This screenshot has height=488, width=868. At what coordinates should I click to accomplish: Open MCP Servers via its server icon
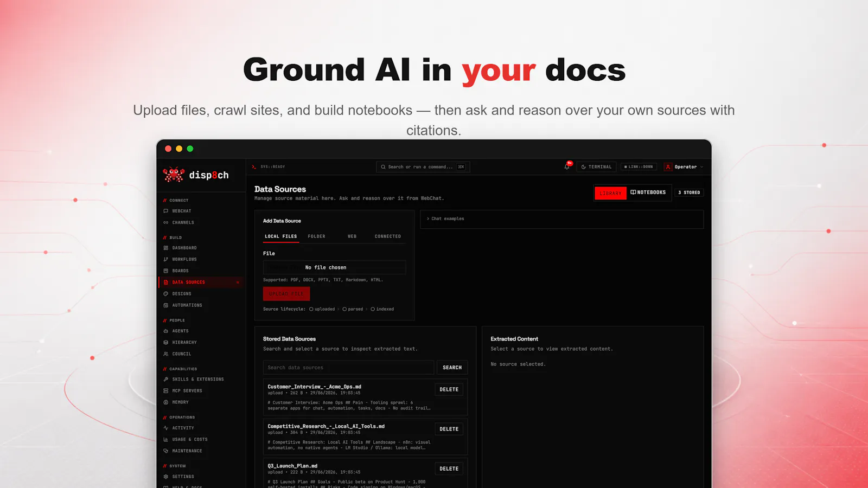[166, 390]
